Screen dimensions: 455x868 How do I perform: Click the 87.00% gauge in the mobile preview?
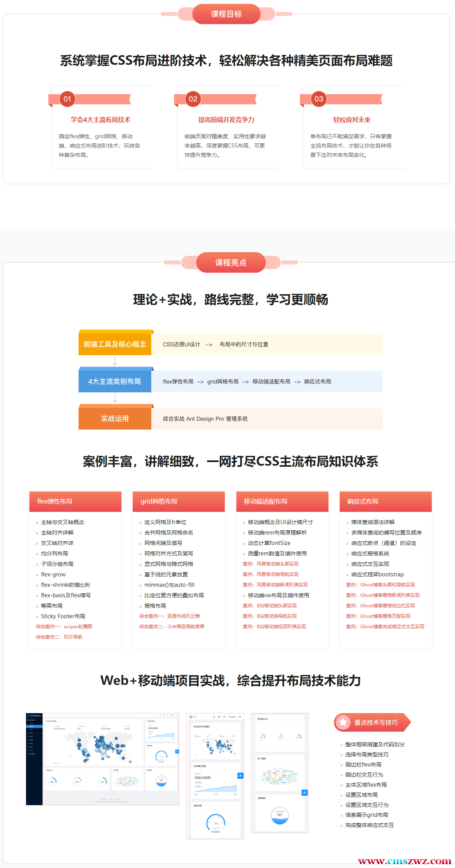(x=216, y=823)
